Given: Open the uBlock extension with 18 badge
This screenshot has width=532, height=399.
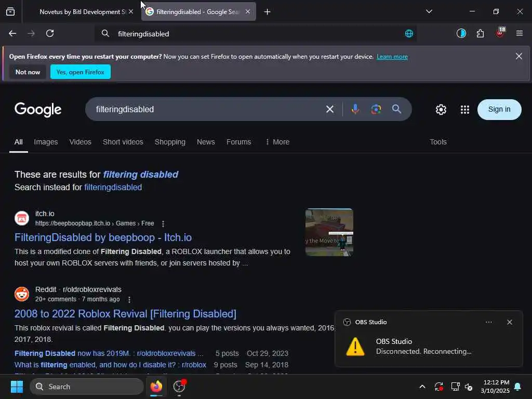Looking at the screenshot, I should [500, 33].
